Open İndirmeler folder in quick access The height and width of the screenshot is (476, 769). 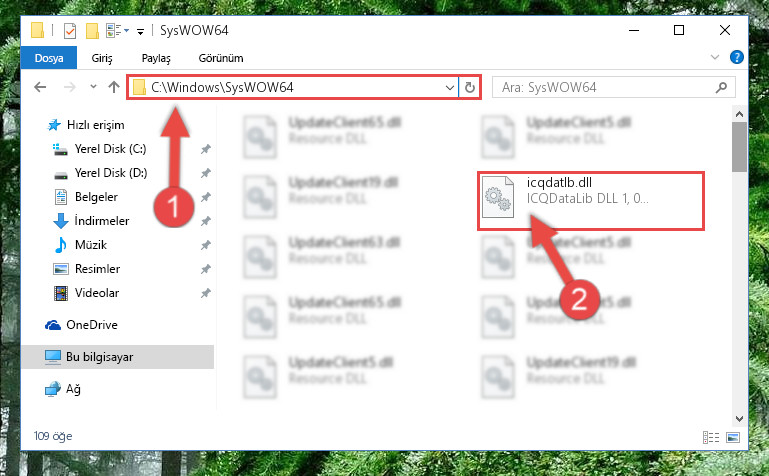click(x=102, y=221)
